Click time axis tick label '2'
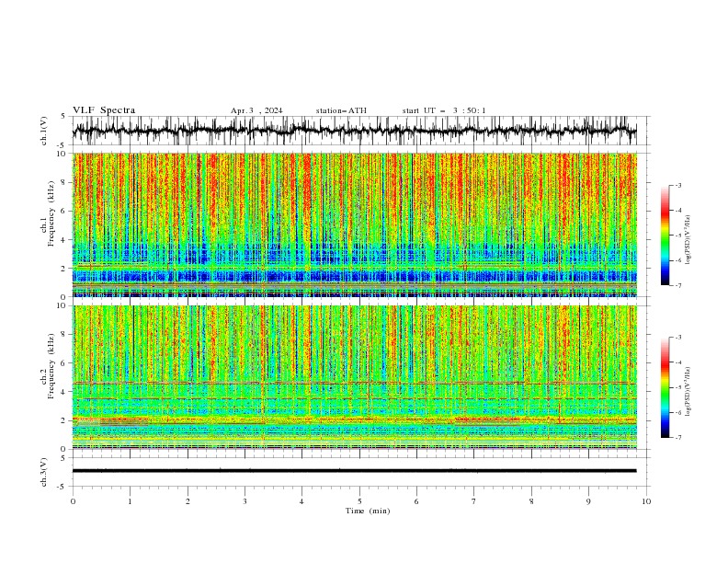Image resolution: width=728 pixels, height=563 pixels. tap(188, 501)
